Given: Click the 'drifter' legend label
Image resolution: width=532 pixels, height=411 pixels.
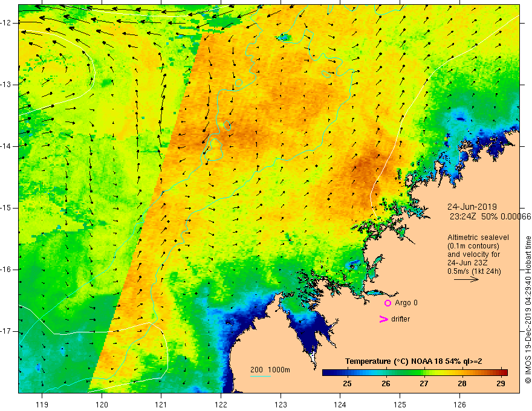Looking at the screenshot, I should [400, 319].
